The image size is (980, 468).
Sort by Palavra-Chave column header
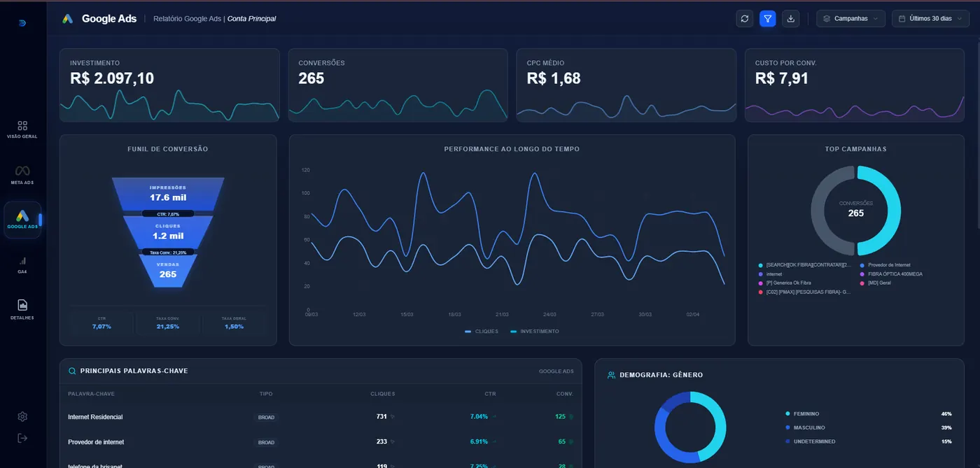click(x=91, y=394)
